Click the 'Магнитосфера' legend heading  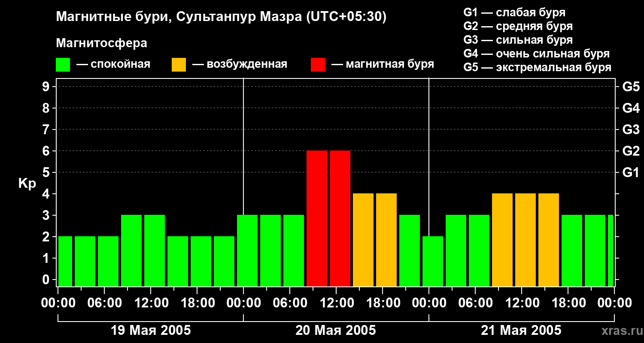pyautogui.click(x=101, y=43)
